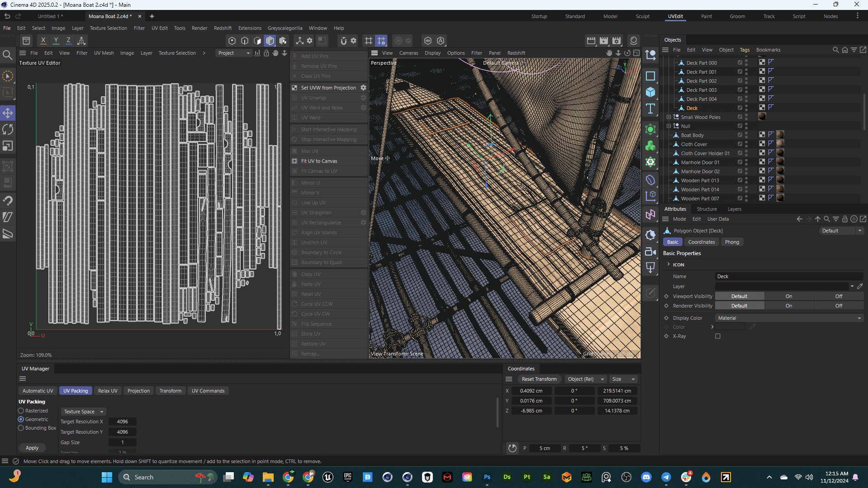Viewport: 868px width, 488px height.
Task: Expand the Small Wood Poles tree item
Action: (x=669, y=117)
